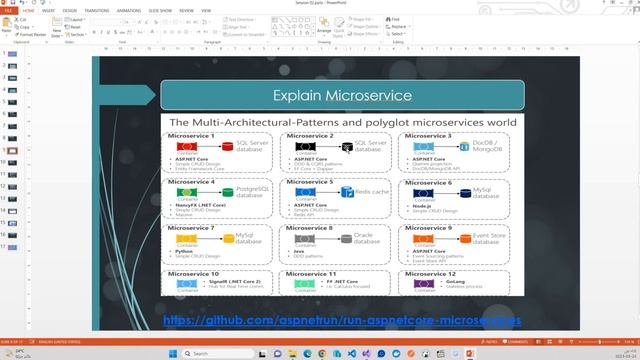Switch to Reading View icon

(x=560, y=342)
